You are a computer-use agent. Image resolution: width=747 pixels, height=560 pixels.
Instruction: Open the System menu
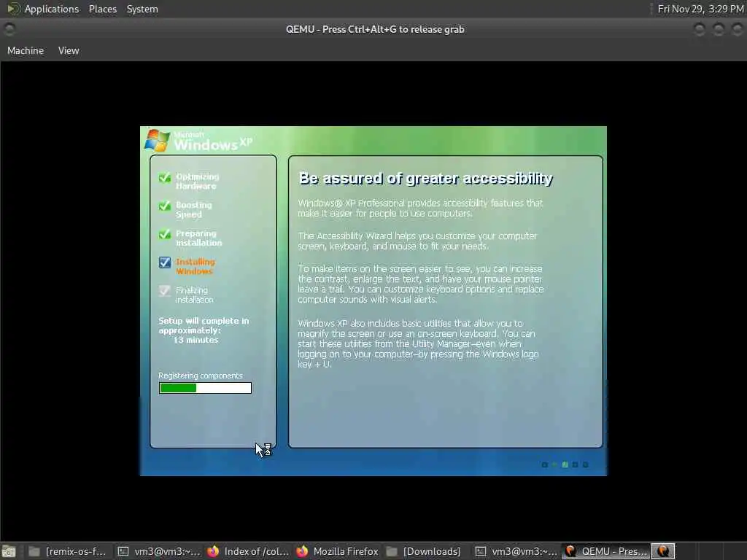pos(142,9)
